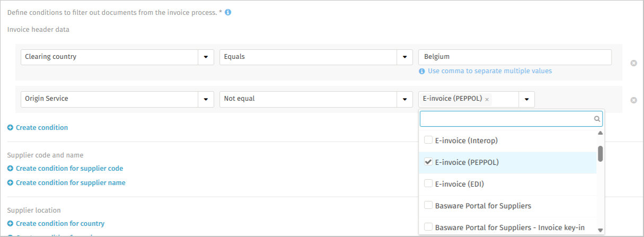Screen dimensions: 644x237
Task: Check the E-invoice (Interop) checkbox
Action: click(428, 140)
